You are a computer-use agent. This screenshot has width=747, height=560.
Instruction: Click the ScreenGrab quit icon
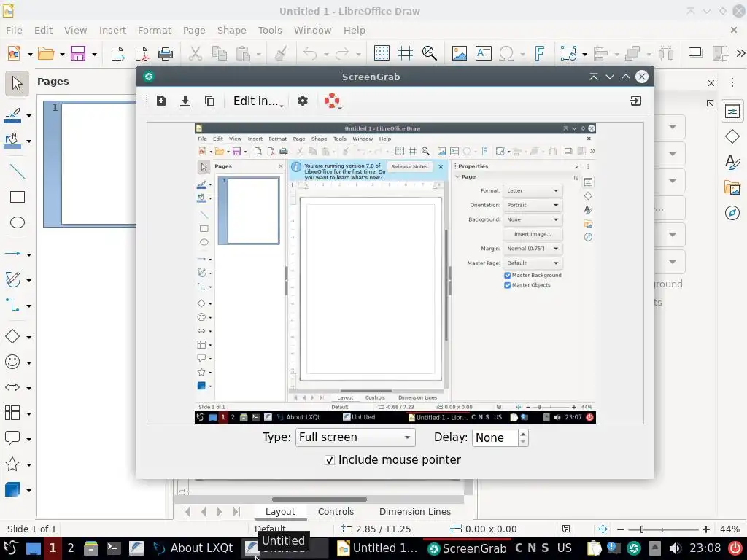click(x=635, y=101)
